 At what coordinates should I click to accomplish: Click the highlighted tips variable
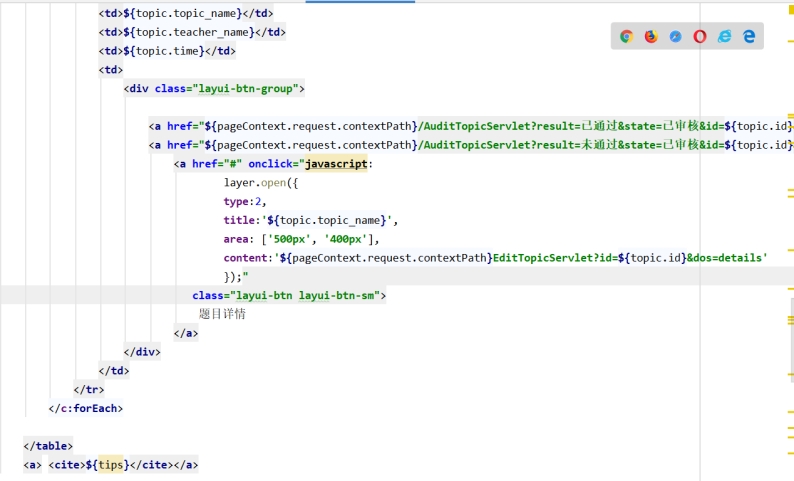click(110, 465)
